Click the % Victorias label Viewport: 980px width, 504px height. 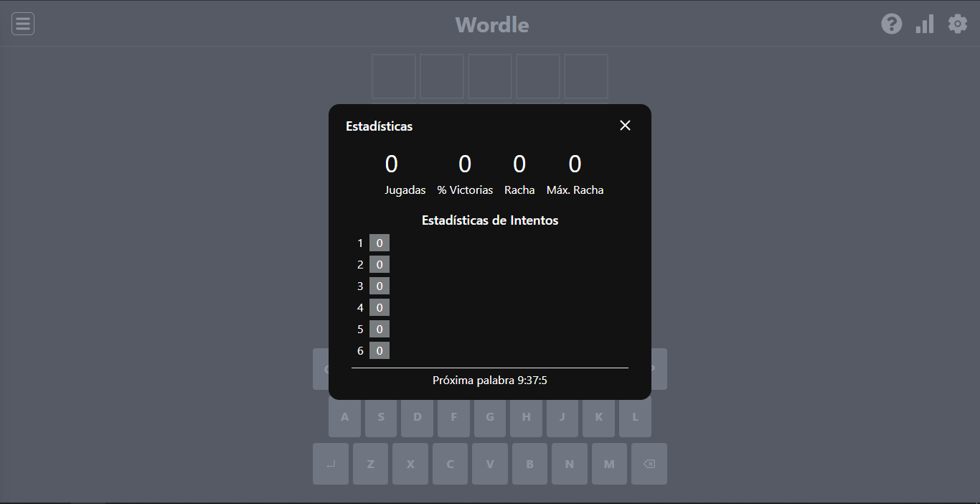coord(466,190)
